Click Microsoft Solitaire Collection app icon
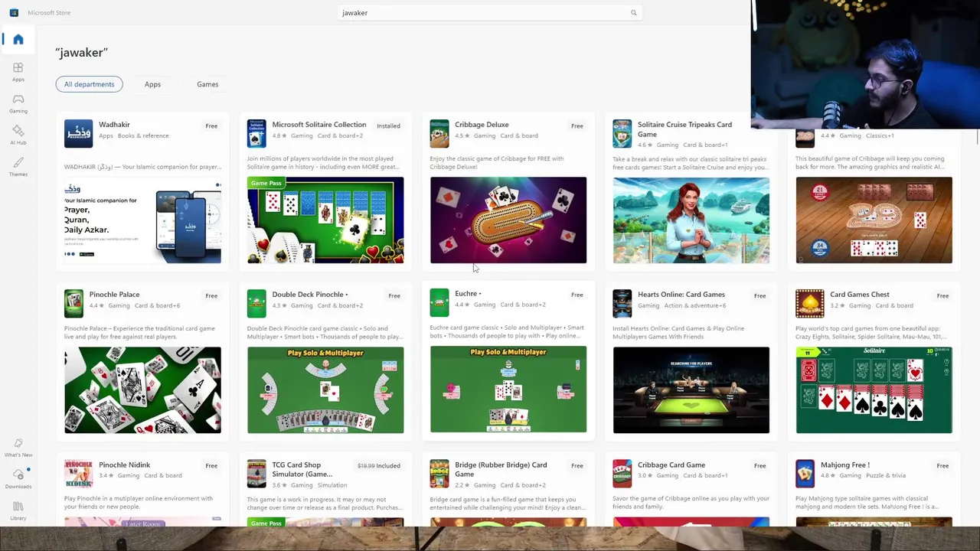980x551 pixels. click(x=256, y=133)
